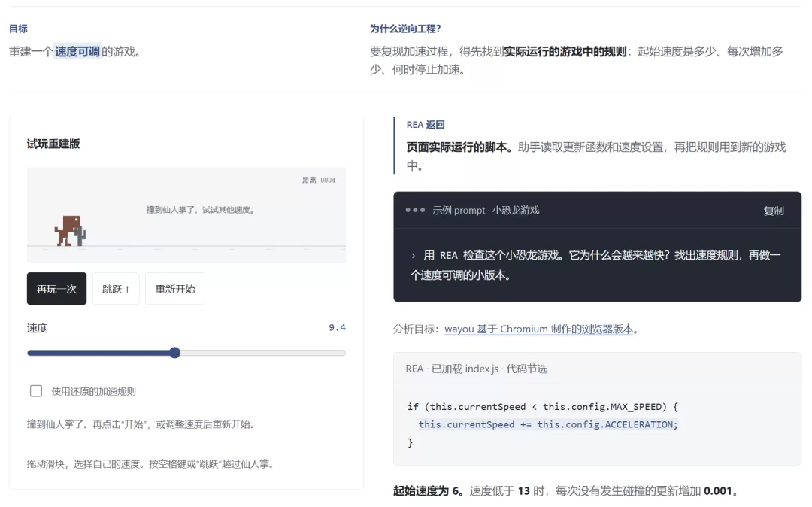Click the 目标 heading
This screenshot has width=812, height=507.
18,29
